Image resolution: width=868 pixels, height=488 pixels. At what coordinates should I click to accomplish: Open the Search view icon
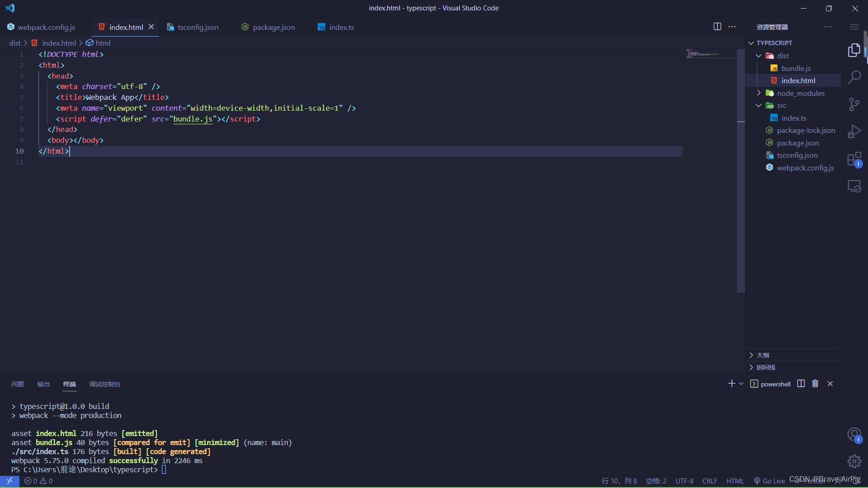pyautogui.click(x=854, y=77)
